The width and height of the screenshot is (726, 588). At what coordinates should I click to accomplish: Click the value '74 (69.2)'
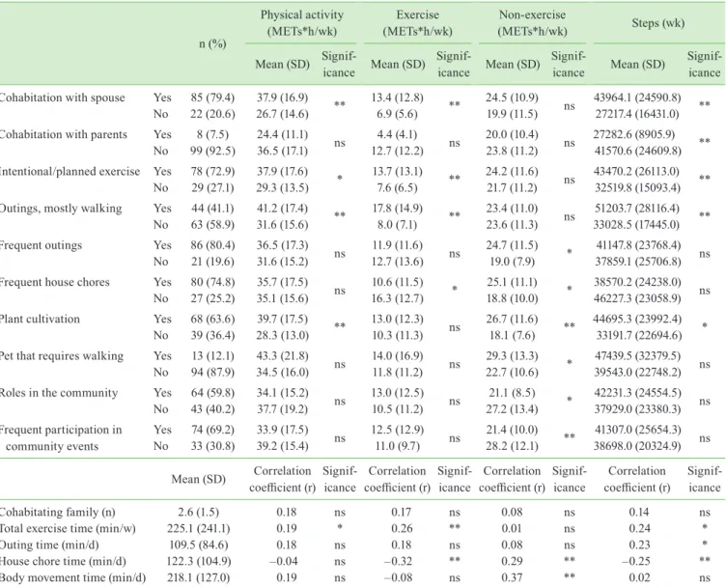coord(212,430)
